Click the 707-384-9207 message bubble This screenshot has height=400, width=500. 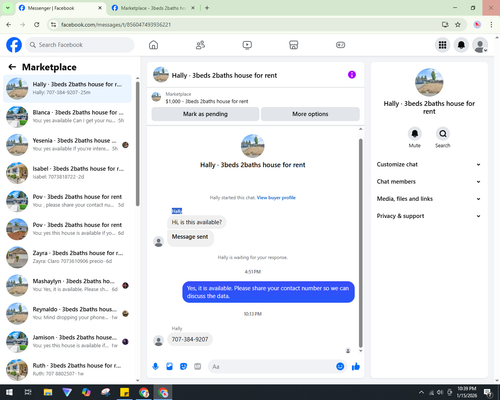coord(190,339)
